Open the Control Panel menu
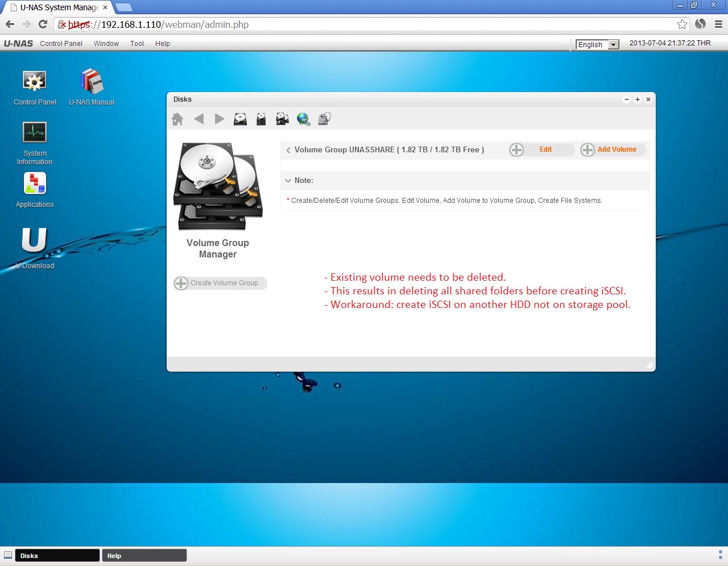 (61, 44)
